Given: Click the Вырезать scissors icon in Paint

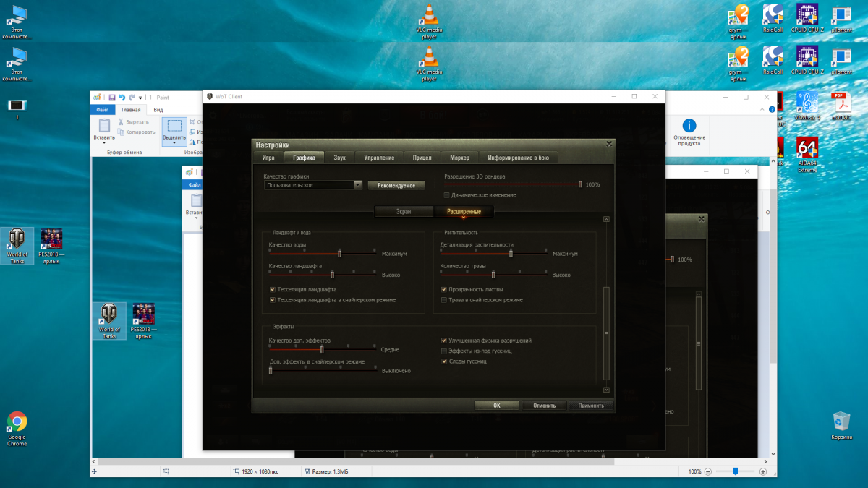Looking at the screenshot, I should [x=122, y=122].
